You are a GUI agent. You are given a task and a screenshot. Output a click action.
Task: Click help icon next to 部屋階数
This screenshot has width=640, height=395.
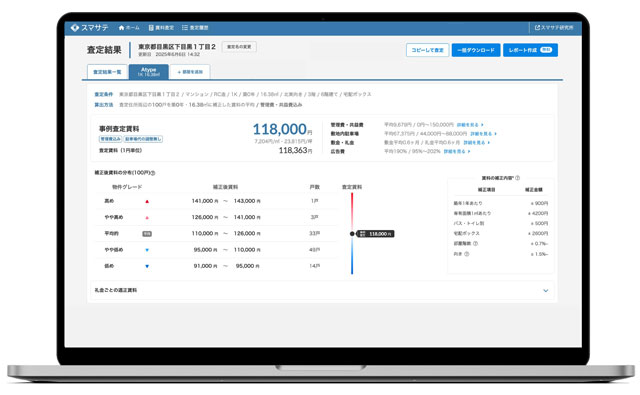pos(476,244)
